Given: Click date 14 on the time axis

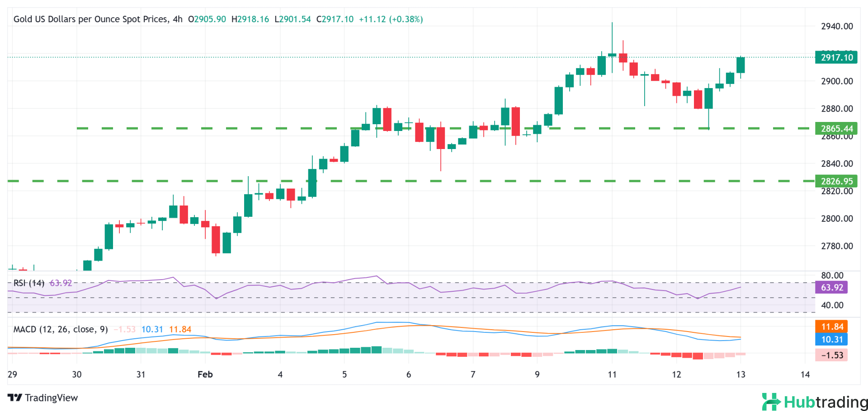Looking at the screenshot, I should pyautogui.click(x=805, y=374).
